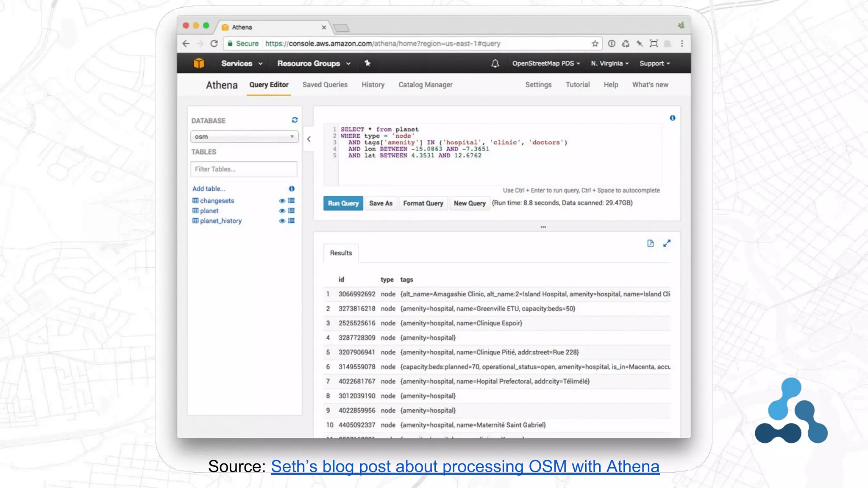
Task: Click in the Filter Tables input field
Action: click(x=244, y=169)
